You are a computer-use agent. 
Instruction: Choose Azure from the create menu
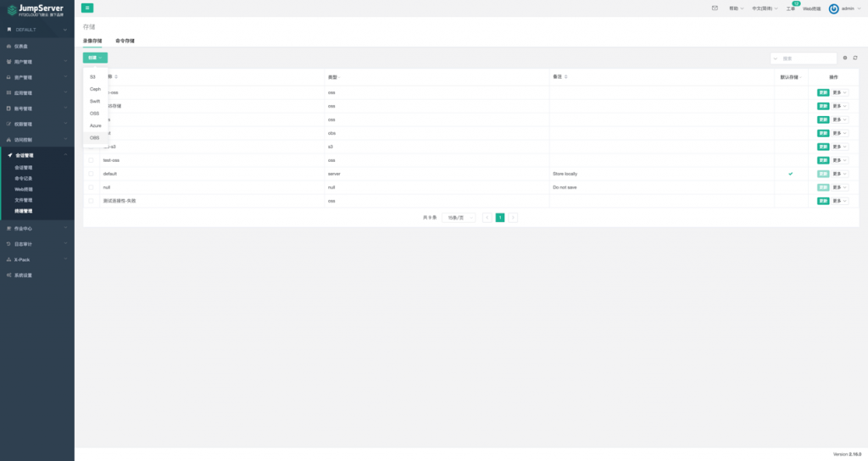(95, 125)
